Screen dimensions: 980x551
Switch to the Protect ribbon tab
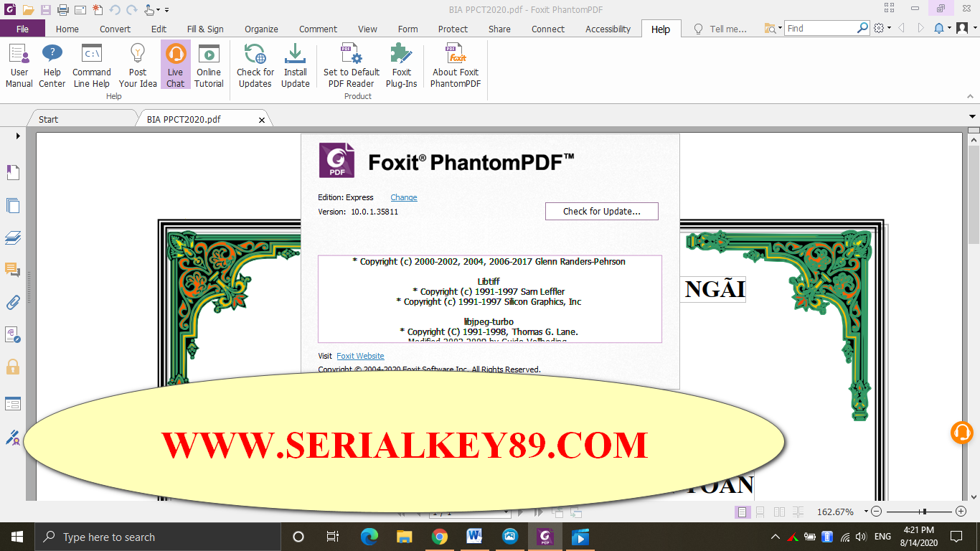(453, 29)
